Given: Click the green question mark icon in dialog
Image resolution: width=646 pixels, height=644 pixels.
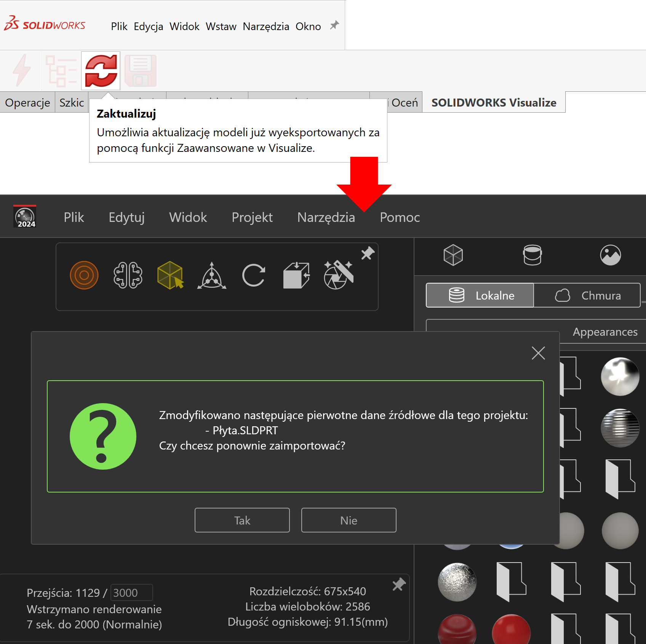Looking at the screenshot, I should [103, 436].
